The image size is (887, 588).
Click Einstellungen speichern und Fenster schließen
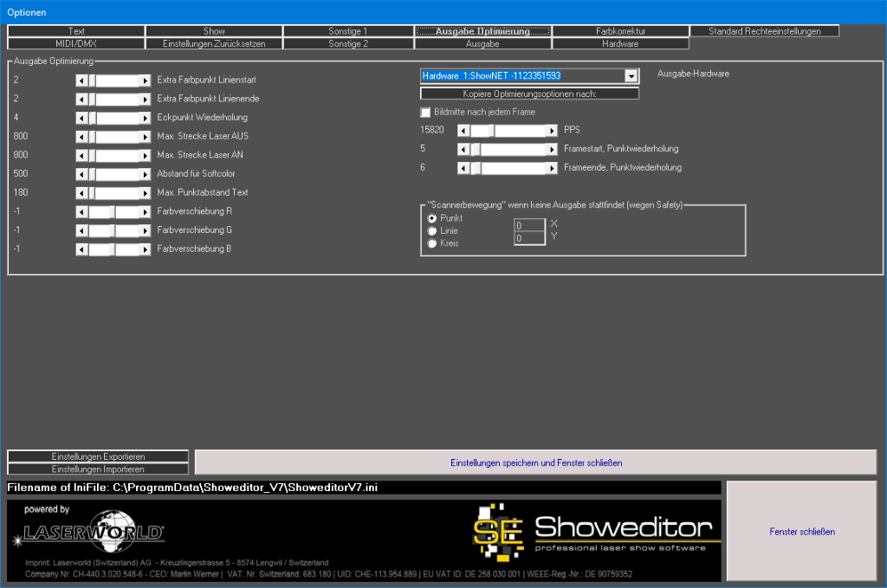pyautogui.click(x=535, y=462)
